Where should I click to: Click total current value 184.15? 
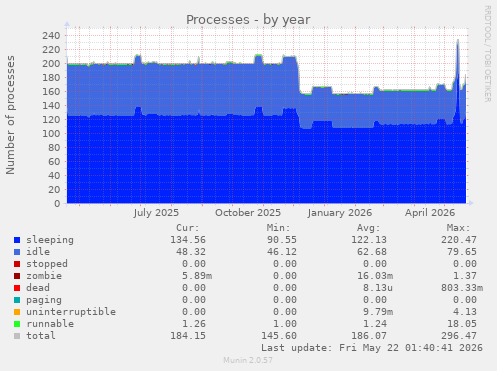point(188,336)
